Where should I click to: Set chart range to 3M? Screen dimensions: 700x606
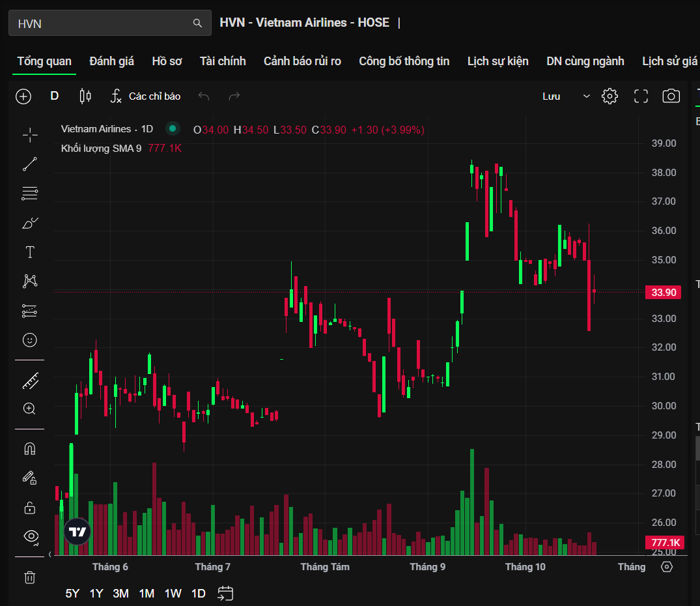[x=120, y=594]
